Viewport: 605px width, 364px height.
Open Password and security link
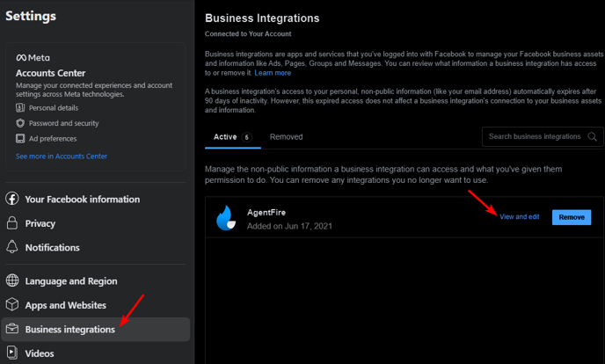pyautogui.click(x=63, y=123)
